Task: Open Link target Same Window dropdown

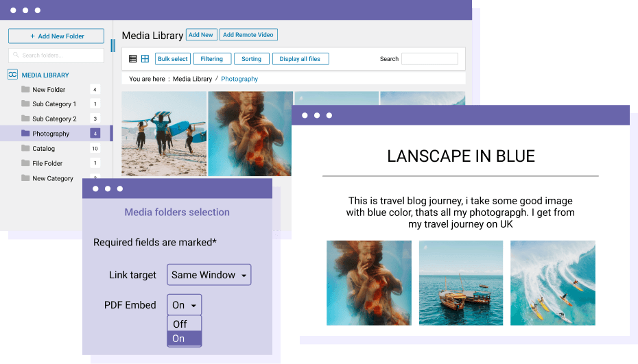Action: click(x=209, y=274)
